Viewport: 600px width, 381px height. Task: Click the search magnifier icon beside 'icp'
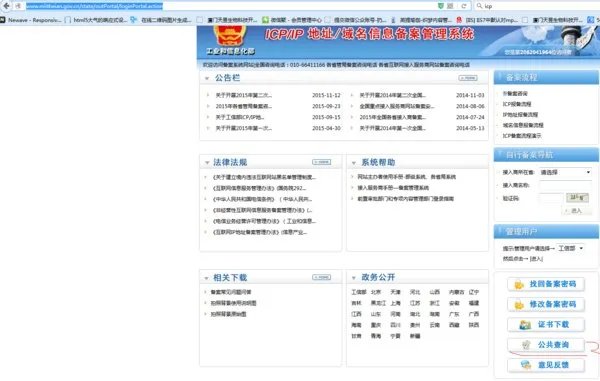(479, 6)
